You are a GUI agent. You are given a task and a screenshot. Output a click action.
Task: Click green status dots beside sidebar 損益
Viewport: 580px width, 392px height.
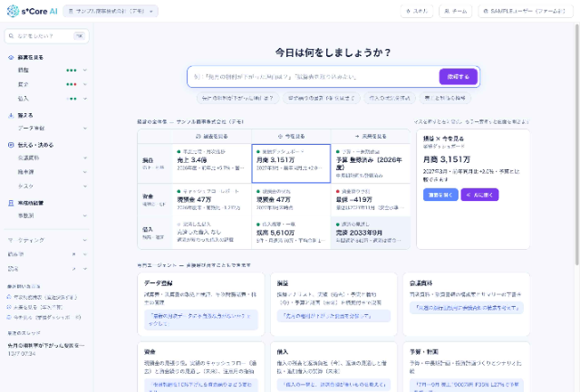click(x=72, y=71)
